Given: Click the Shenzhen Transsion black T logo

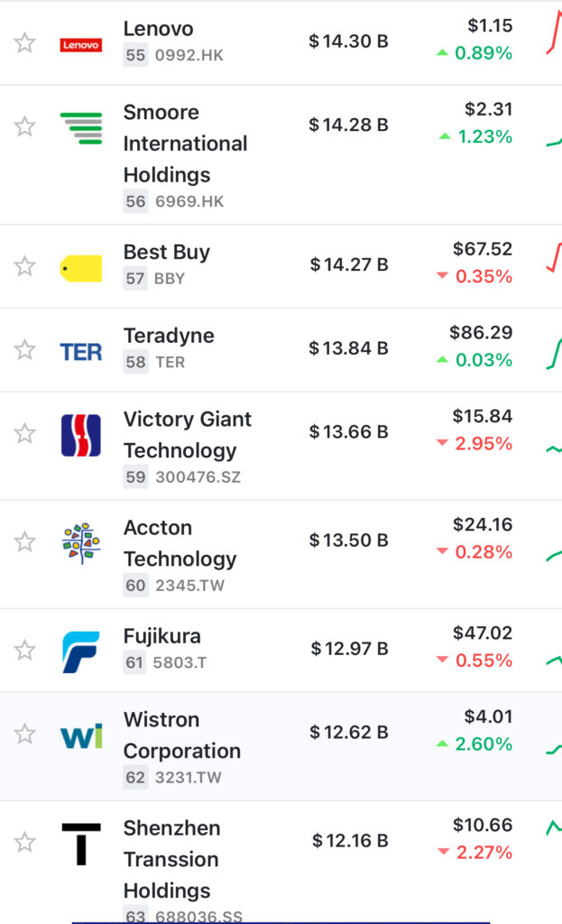Looking at the screenshot, I should click(81, 844).
